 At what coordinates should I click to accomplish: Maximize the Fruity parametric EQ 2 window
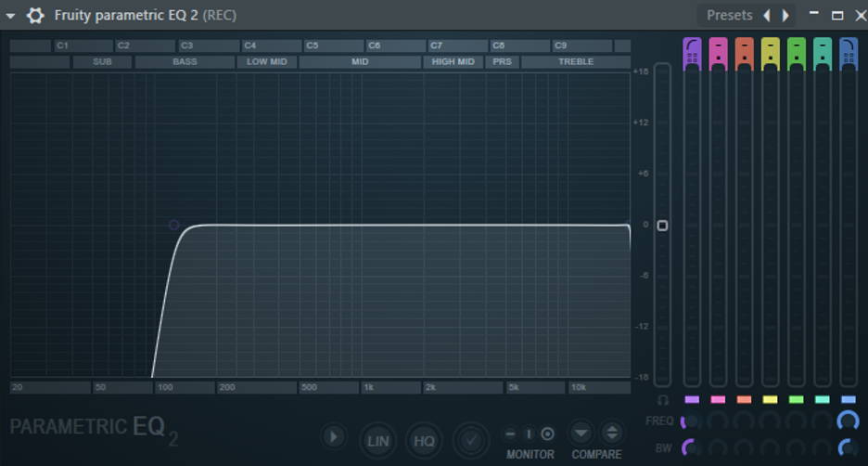pyautogui.click(x=837, y=16)
